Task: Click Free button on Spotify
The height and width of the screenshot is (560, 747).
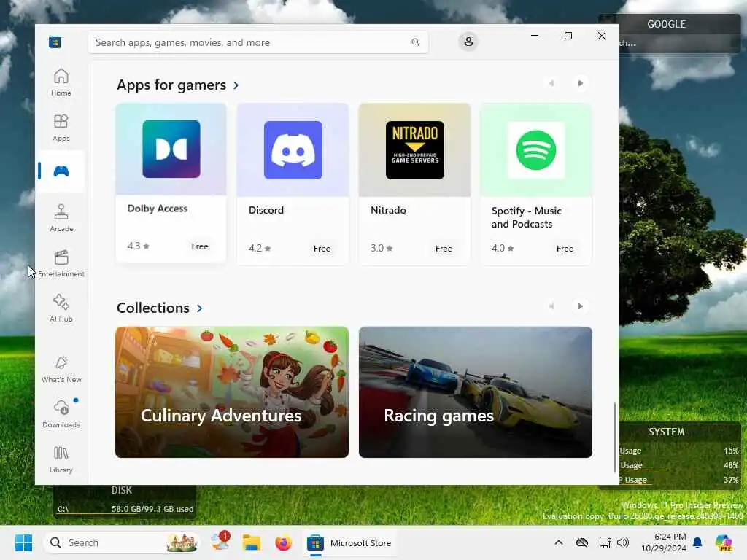Action: (565, 249)
